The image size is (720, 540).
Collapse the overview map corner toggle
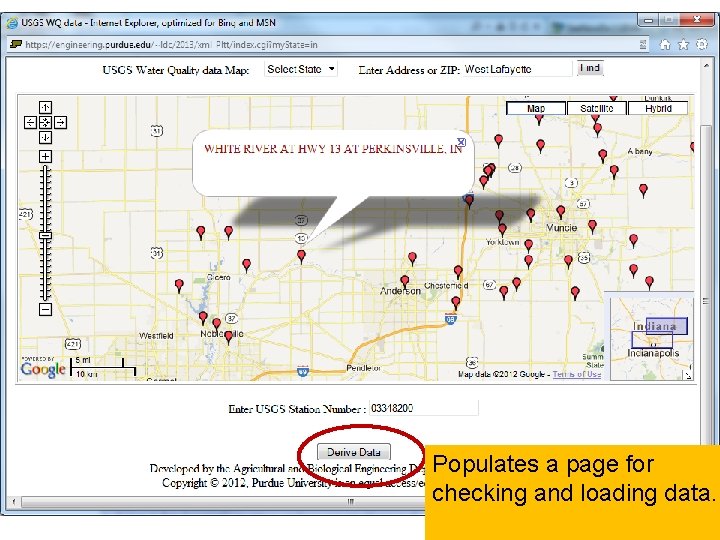[688, 375]
